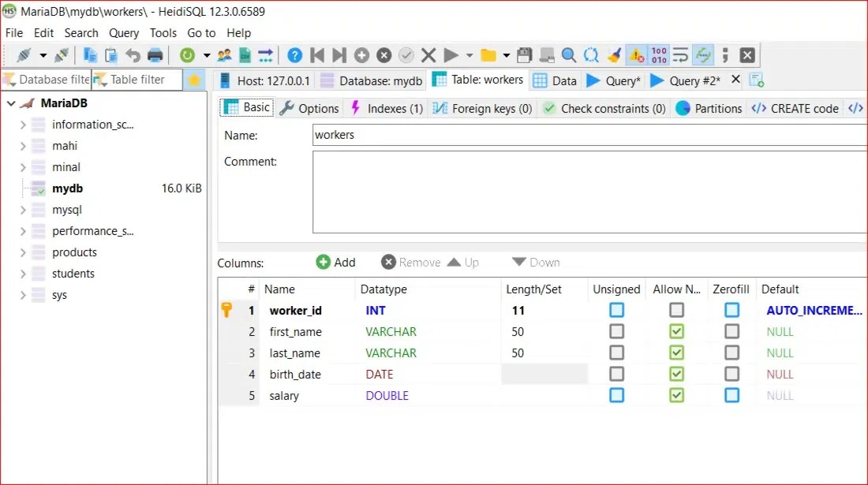Open the Tools menu
The width and height of the screenshot is (868, 485).
click(163, 33)
